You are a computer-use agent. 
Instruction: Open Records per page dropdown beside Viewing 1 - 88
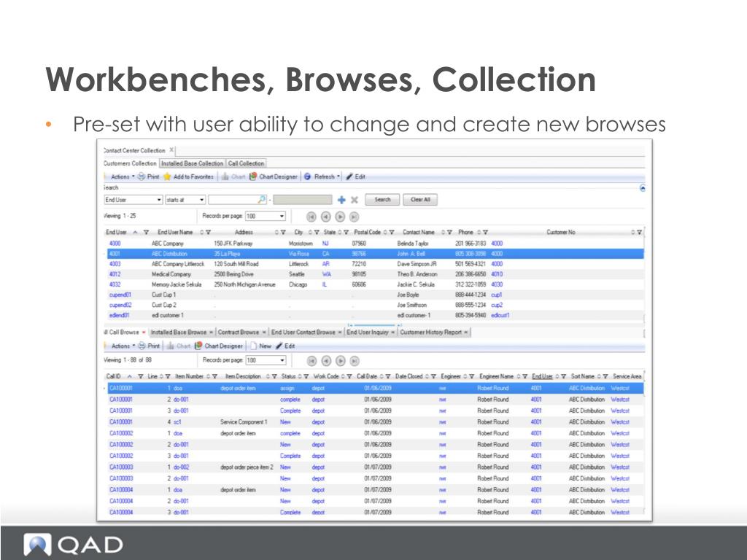pos(282,360)
